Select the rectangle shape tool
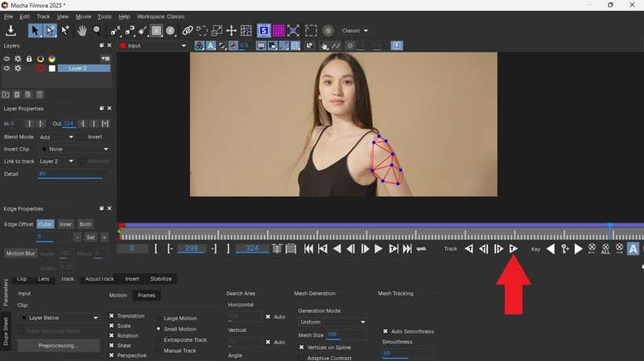The height and width of the screenshot is (361, 644). coord(156,31)
